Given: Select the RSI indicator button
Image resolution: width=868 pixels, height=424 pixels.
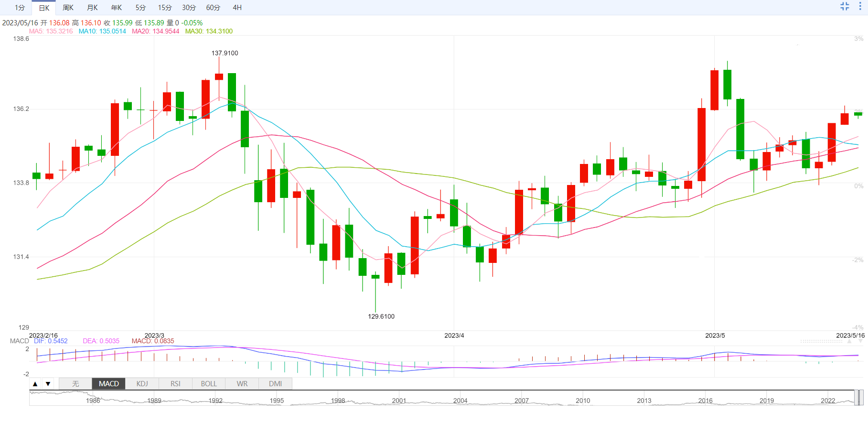Looking at the screenshot, I should click(x=175, y=384).
